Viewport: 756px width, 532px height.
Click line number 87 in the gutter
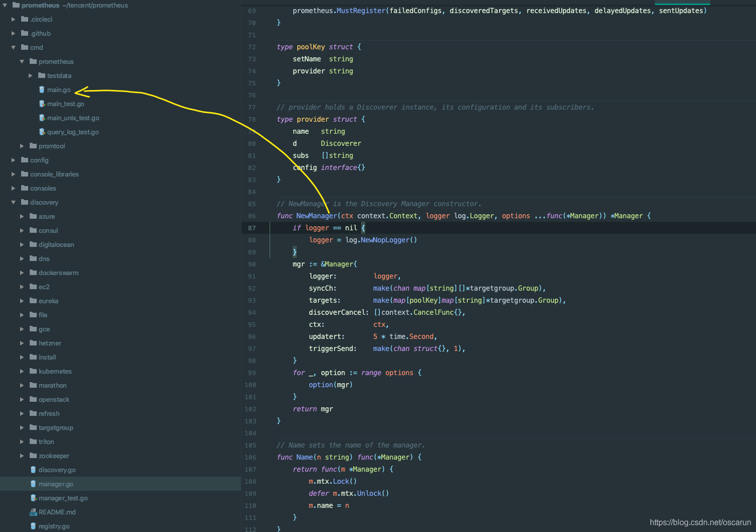pos(251,228)
